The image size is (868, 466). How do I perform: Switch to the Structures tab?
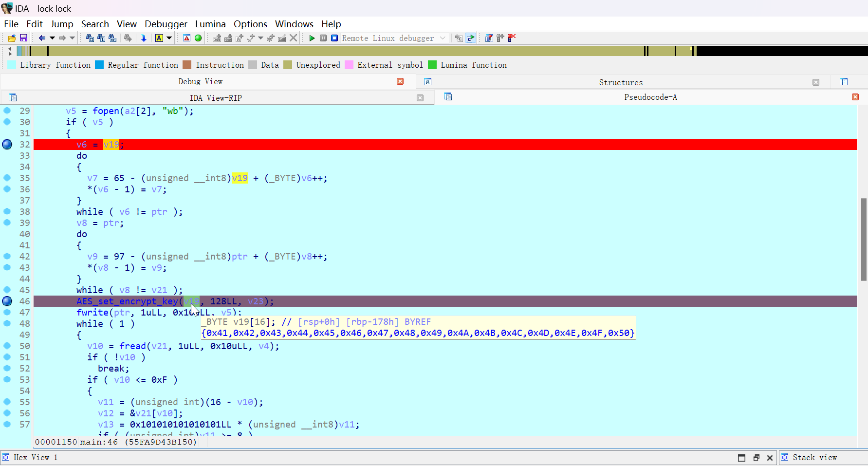coord(621,82)
